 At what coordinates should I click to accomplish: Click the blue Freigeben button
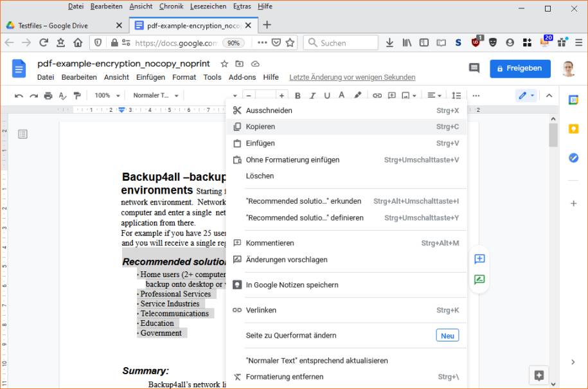click(520, 69)
